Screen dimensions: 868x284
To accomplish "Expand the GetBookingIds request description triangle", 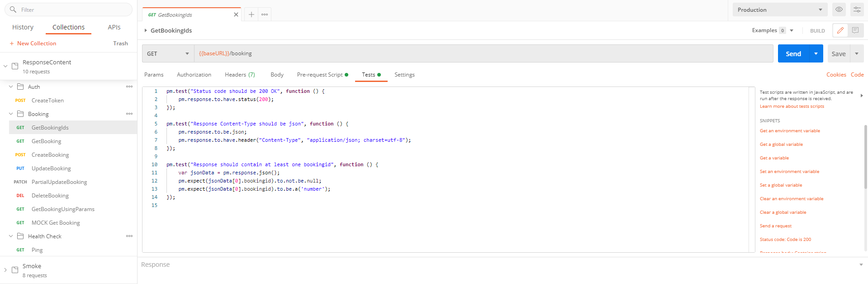I will (146, 30).
